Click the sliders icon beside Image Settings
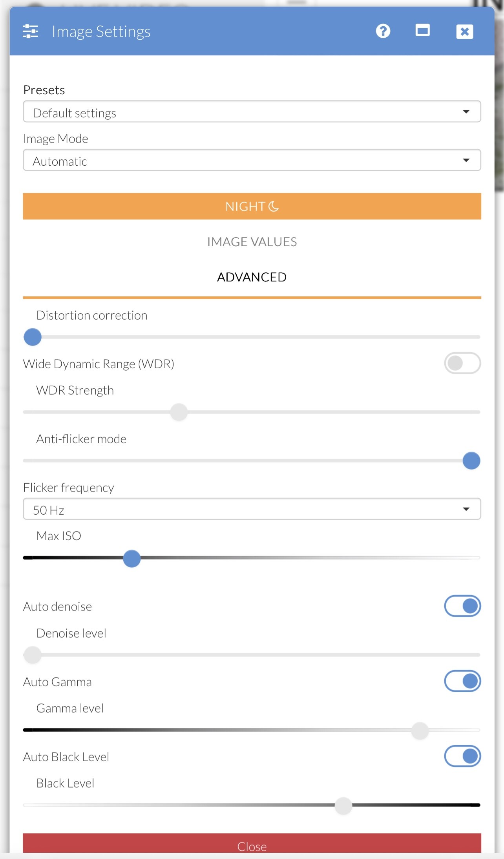The image size is (504, 859). (x=30, y=31)
